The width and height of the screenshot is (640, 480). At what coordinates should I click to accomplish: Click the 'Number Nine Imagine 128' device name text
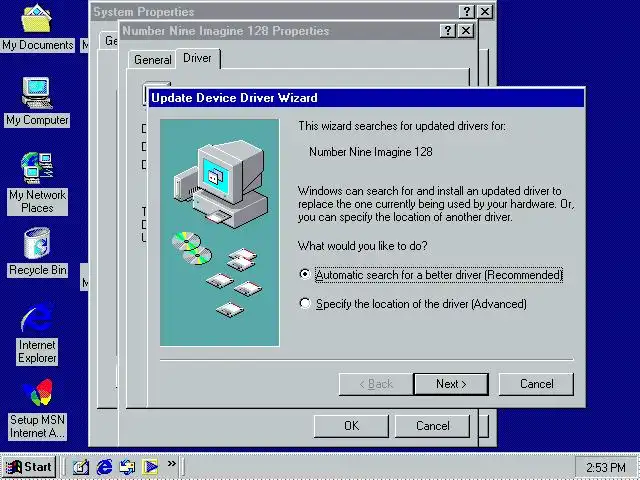[x=371, y=152]
